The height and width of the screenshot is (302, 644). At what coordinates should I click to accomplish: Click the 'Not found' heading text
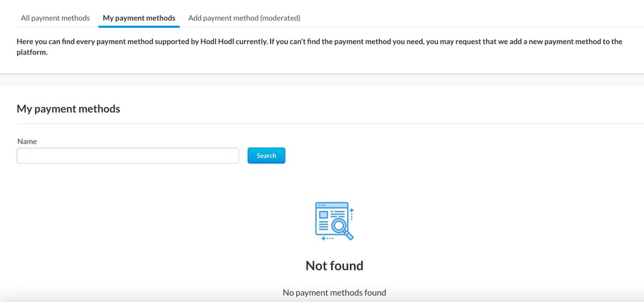(x=334, y=266)
